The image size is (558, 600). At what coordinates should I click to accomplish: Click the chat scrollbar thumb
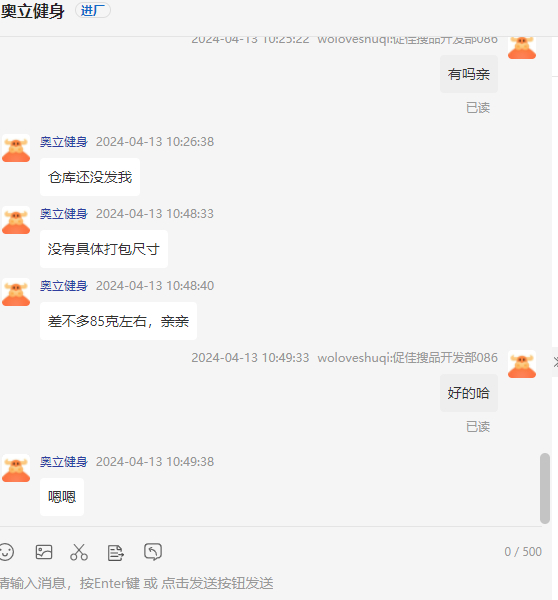pos(545,488)
